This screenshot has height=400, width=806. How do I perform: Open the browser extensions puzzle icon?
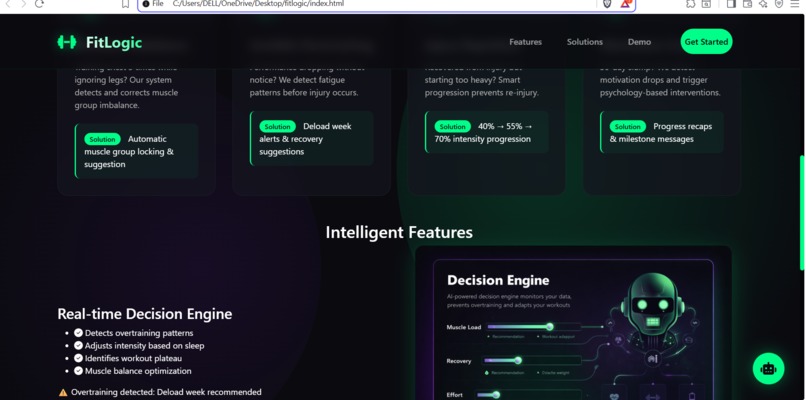(x=691, y=4)
